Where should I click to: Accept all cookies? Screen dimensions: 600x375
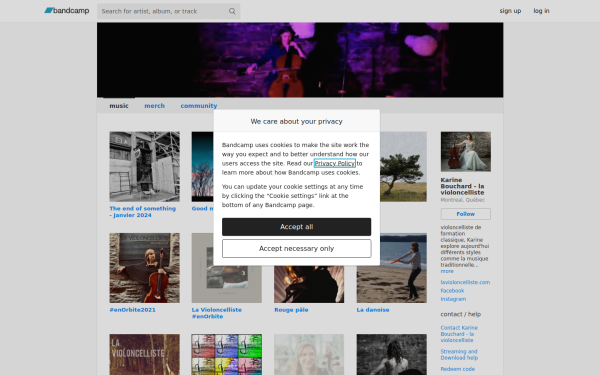(297, 227)
